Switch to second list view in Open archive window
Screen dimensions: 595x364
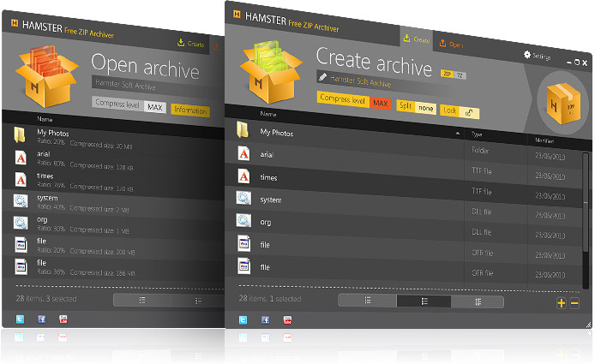click(x=198, y=301)
